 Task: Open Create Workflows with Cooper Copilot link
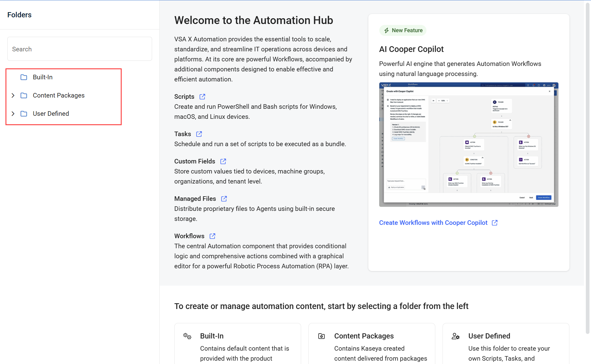click(x=433, y=223)
